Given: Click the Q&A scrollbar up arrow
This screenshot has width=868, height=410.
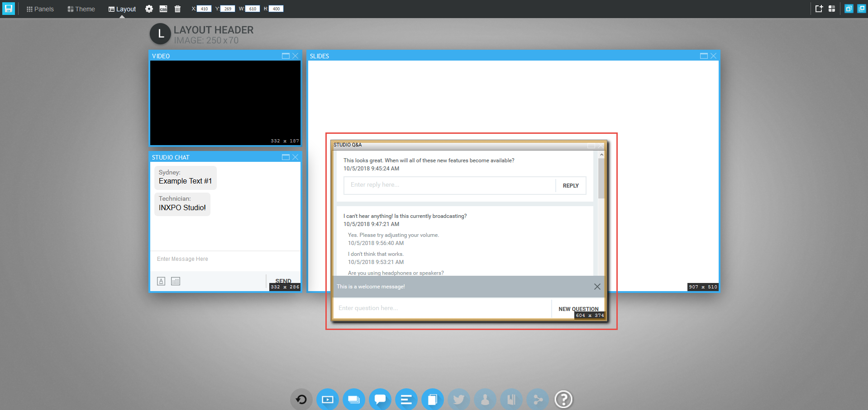Looking at the screenshot, I should 601,155.
